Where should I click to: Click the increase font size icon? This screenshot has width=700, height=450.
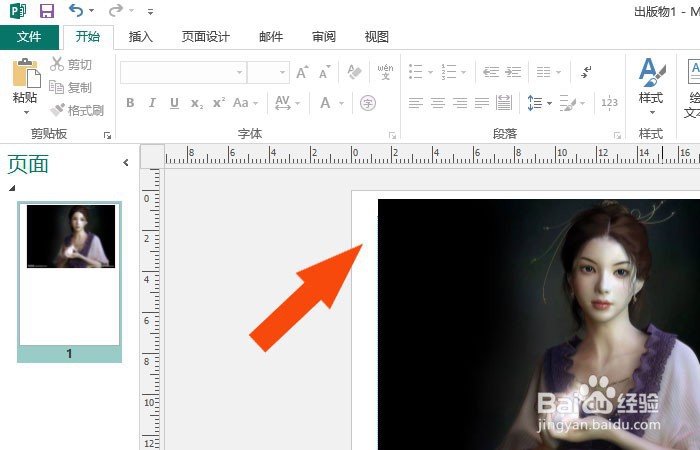(x=302, y=72)
